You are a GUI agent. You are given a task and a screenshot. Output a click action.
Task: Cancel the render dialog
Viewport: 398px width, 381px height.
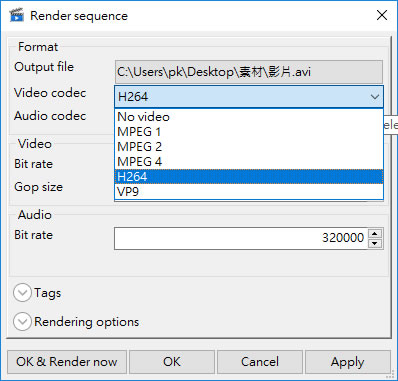tap(260, 362)
